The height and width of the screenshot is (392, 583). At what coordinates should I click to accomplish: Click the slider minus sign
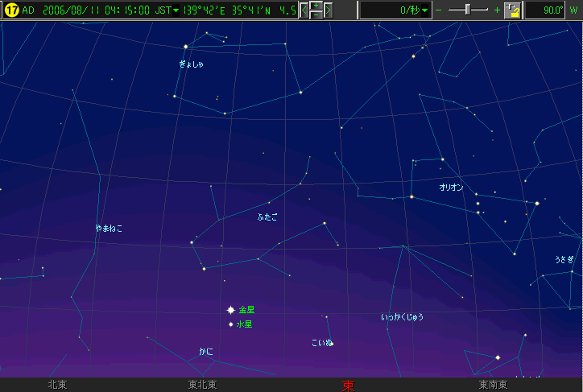pos(439,10)
